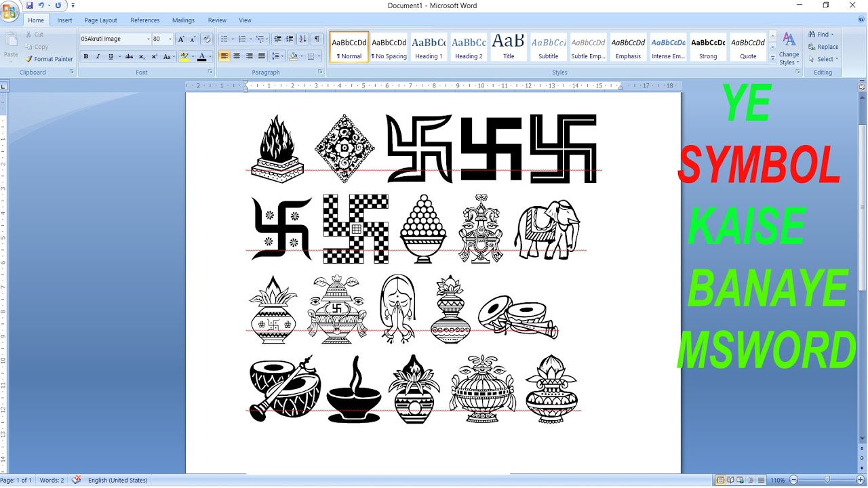Toggle Bold formatting
Viewport: 868px width, 488px height.
(85, 56)
